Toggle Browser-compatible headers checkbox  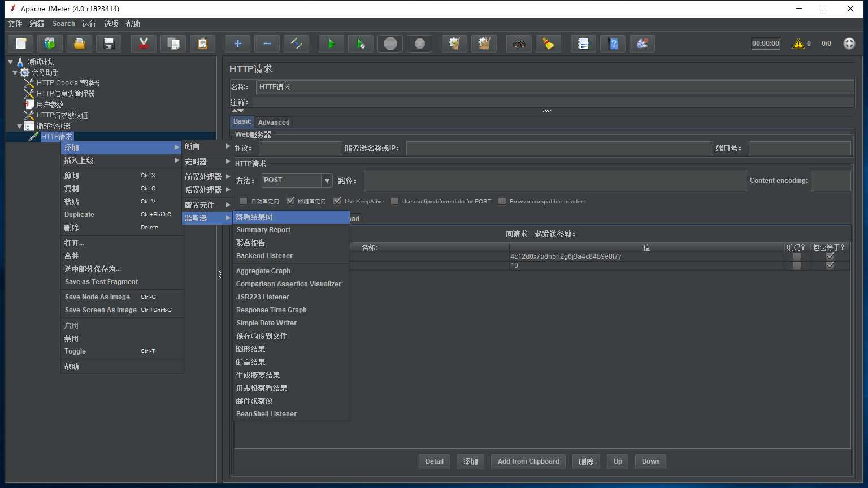coord(502,201)
